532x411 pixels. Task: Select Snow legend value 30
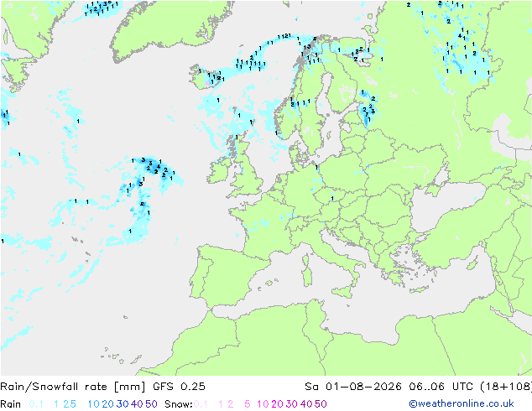click(292, 404)
